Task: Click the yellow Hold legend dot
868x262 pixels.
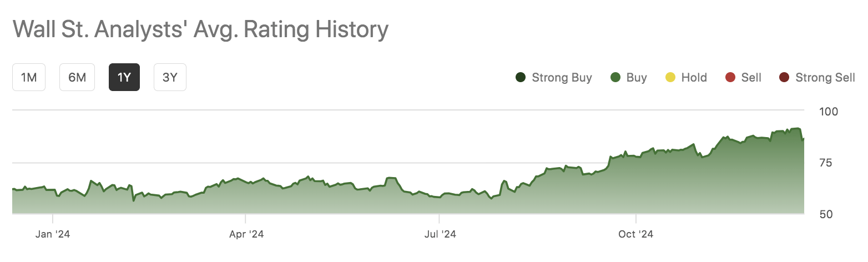Action: coord(670,78)
